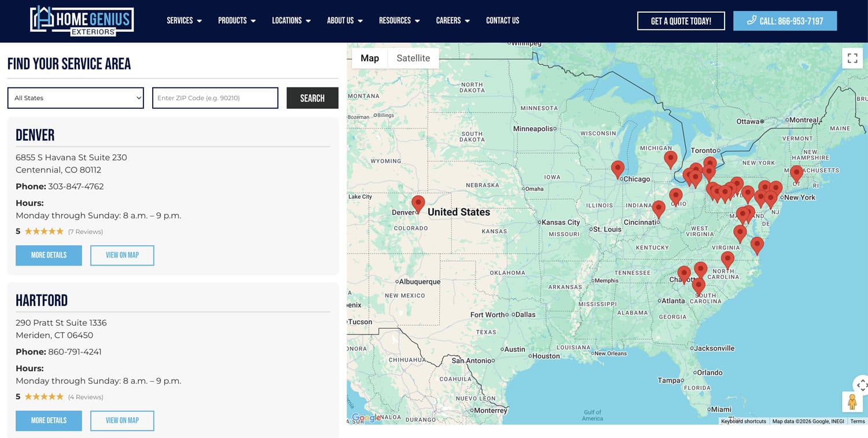Open the All States dropdown

click(x=76, y=98)
